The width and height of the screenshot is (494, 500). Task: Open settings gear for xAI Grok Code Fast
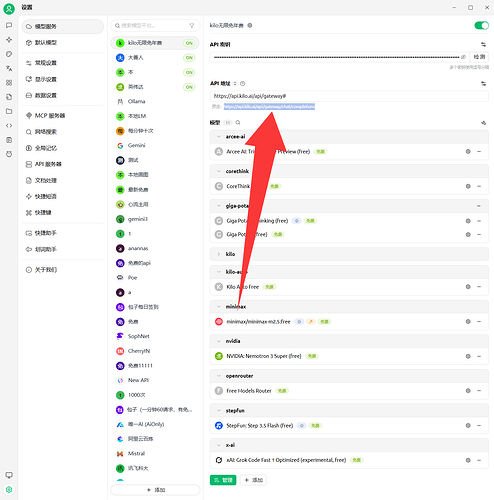click(468, 460)
